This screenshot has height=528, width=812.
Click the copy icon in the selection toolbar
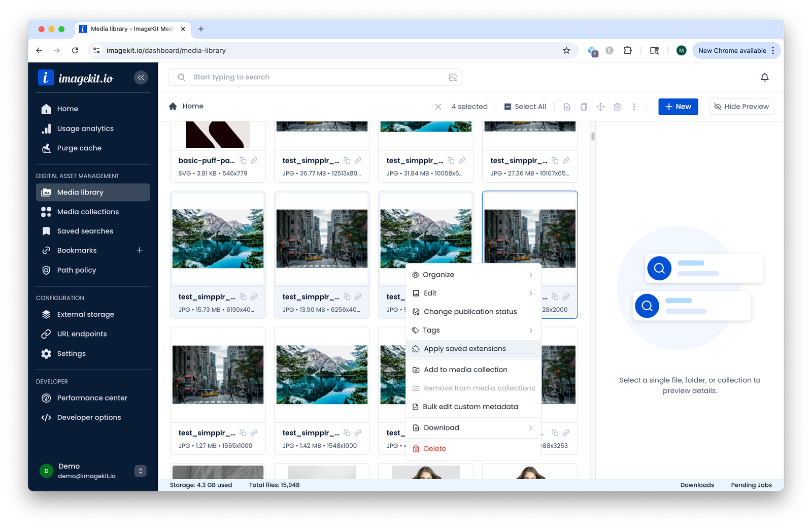click(x=584, y=107)
